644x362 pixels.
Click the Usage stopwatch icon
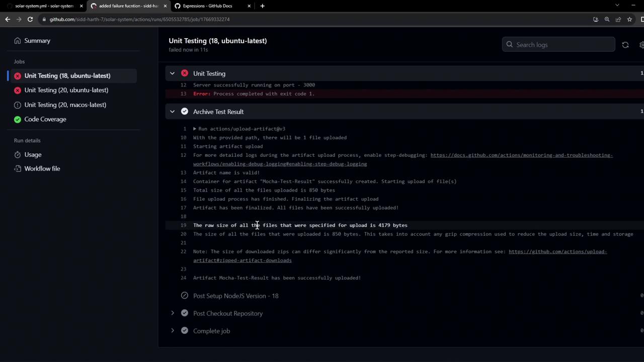click(18, 155)
